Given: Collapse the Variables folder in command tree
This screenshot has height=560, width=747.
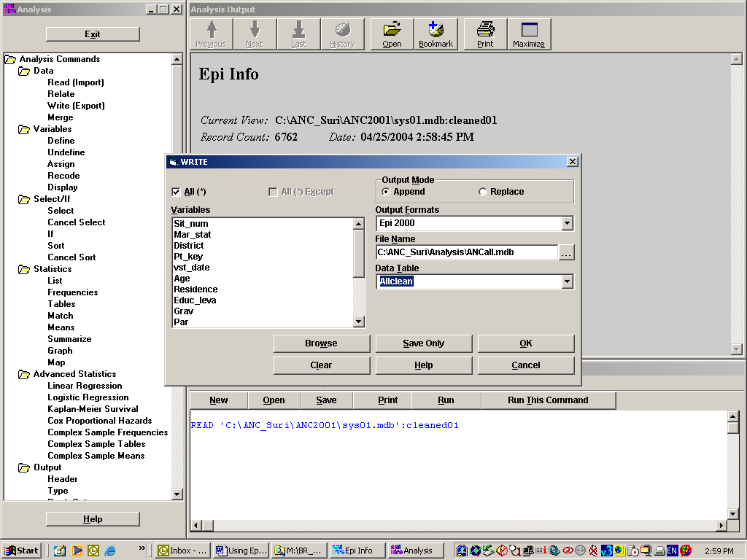Looking at the screenshot, I should pos(24,129).
